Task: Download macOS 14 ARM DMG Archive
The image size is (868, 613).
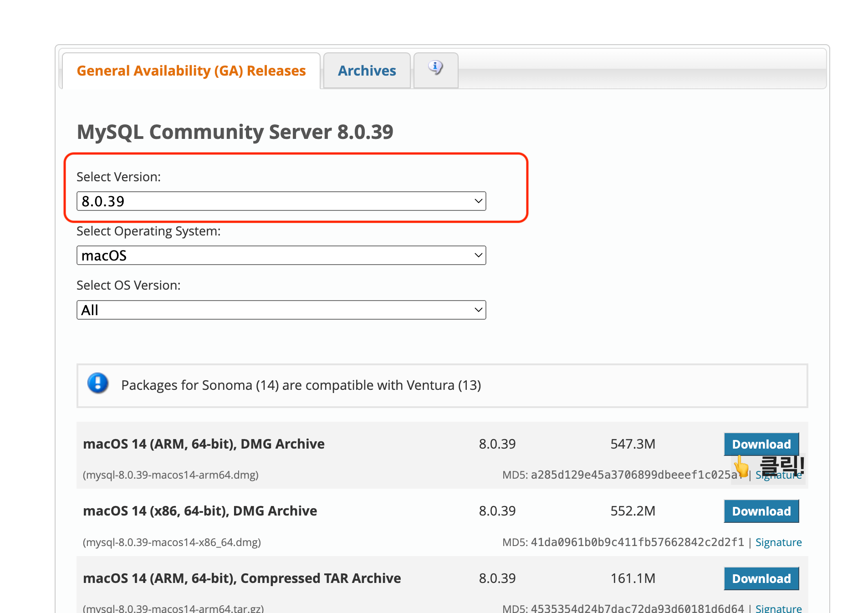Action: (x=761, y=444)
